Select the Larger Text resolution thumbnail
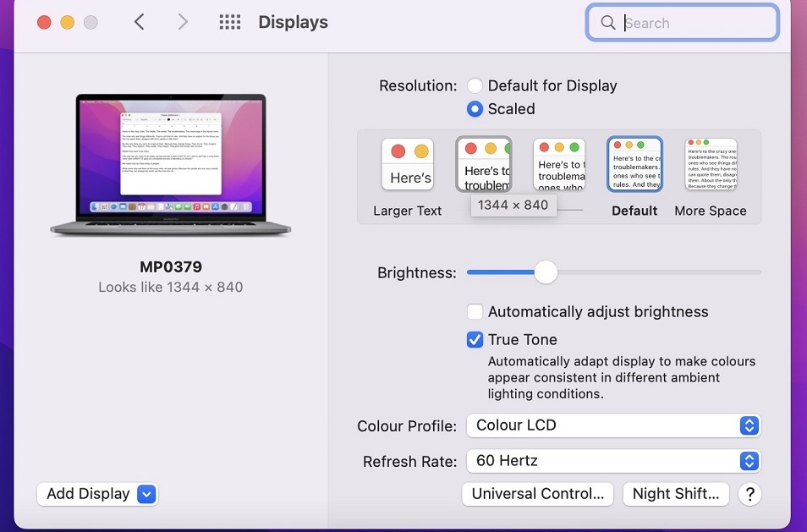The height and width of the screenshot is (532, 807). point(408,165)
